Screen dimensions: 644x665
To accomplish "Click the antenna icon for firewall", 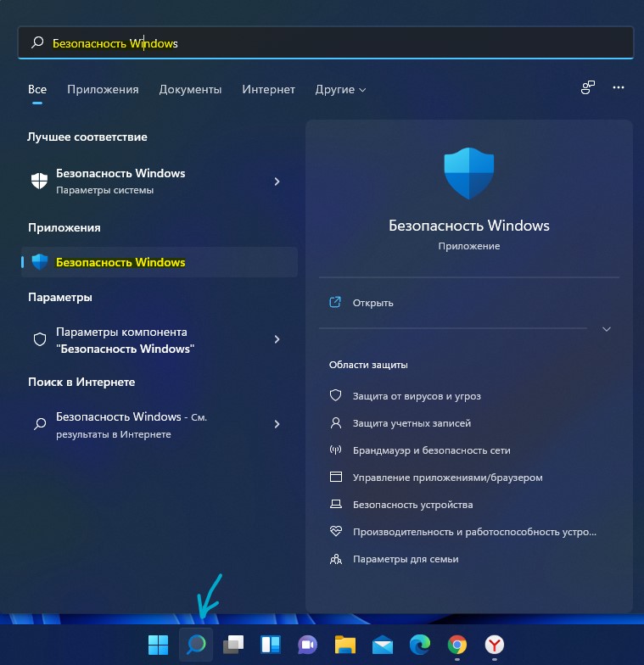I will coord(336,450).
